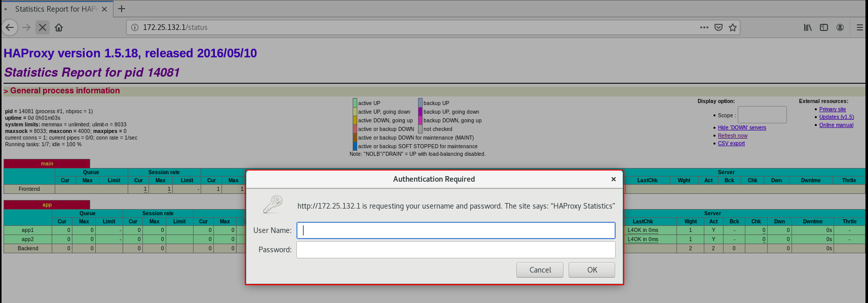Confirm login with OK button
Screen dimensions: 868x303
pyautogui.click(x=592, y=270)
